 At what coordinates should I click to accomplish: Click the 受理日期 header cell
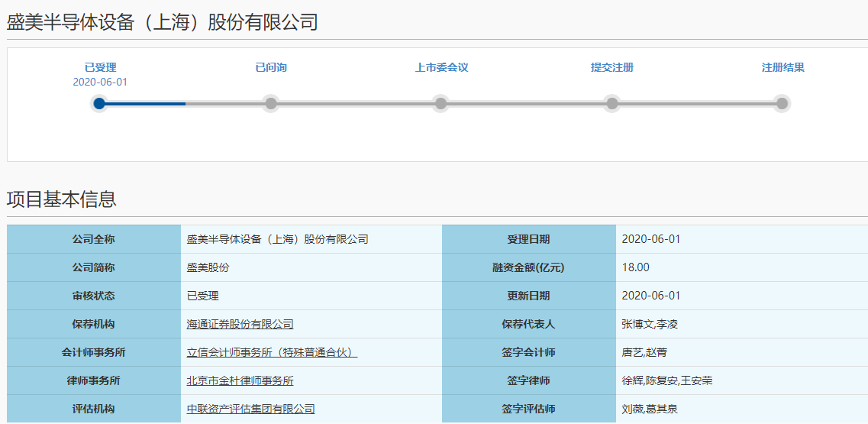528,239
